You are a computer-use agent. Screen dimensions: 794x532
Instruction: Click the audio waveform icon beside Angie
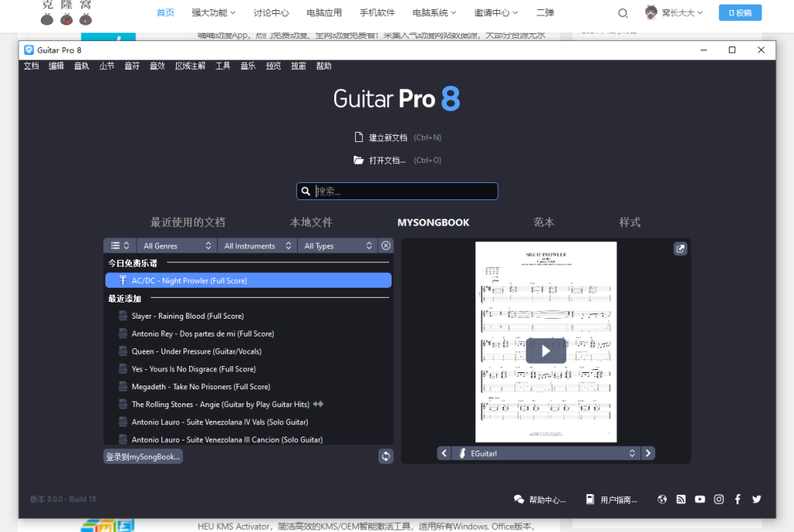click(x=318, y=404)
